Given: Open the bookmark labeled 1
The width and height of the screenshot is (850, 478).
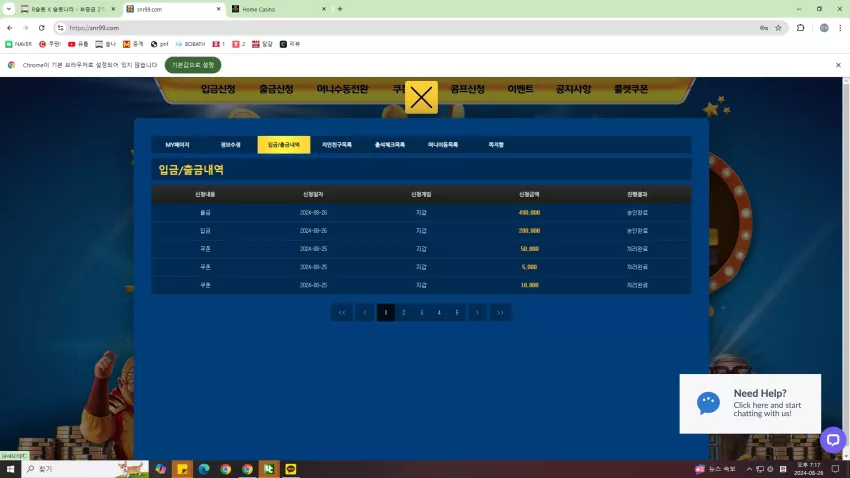Looking at the screenshot, I should [218, 44].
